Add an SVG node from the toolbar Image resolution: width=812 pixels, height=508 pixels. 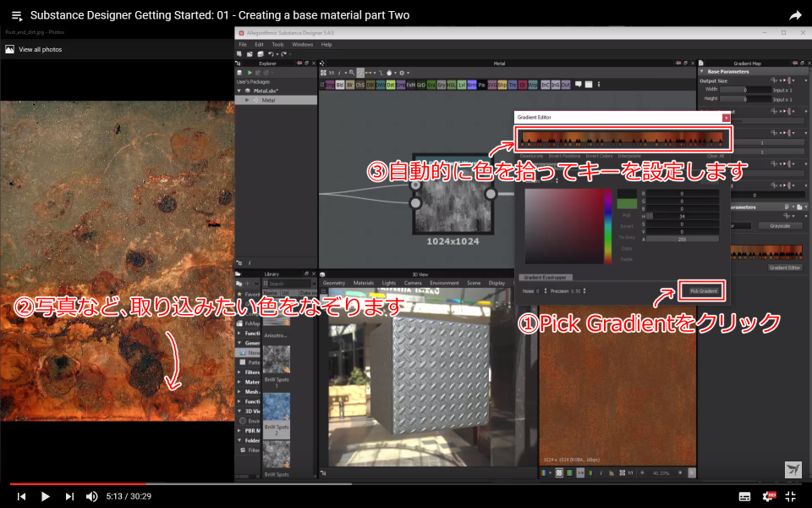(x=492, y=85)
